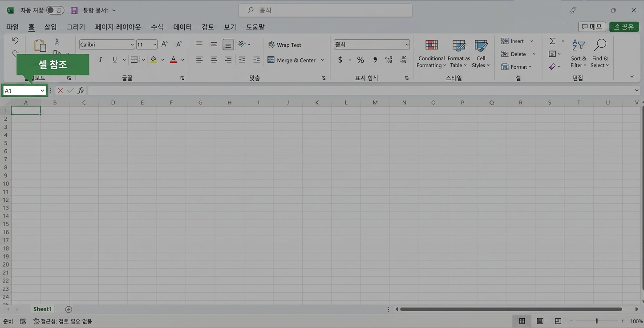Image resolution: width=644 pixels, height=328 pixels.
Task: Open the Borders dropdown arrow
Action: 143,60
